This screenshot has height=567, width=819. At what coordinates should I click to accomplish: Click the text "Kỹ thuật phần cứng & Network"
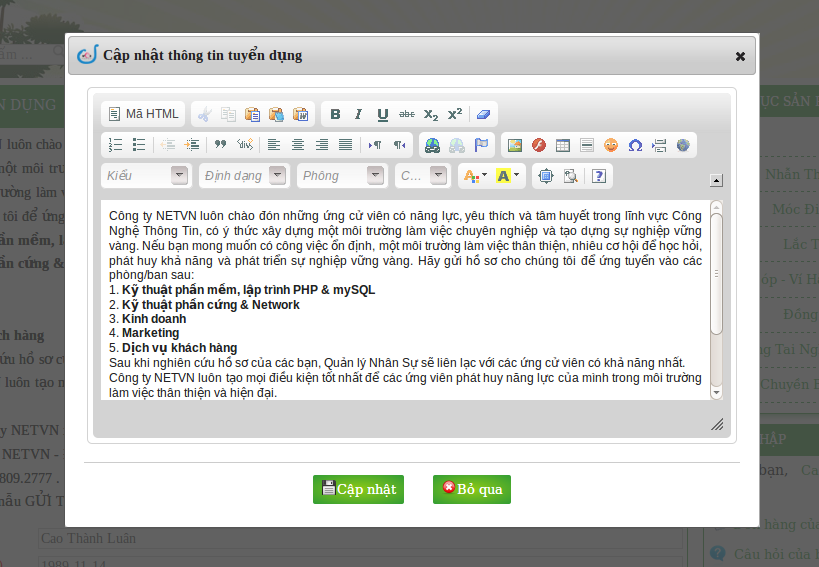pos(211,305)
